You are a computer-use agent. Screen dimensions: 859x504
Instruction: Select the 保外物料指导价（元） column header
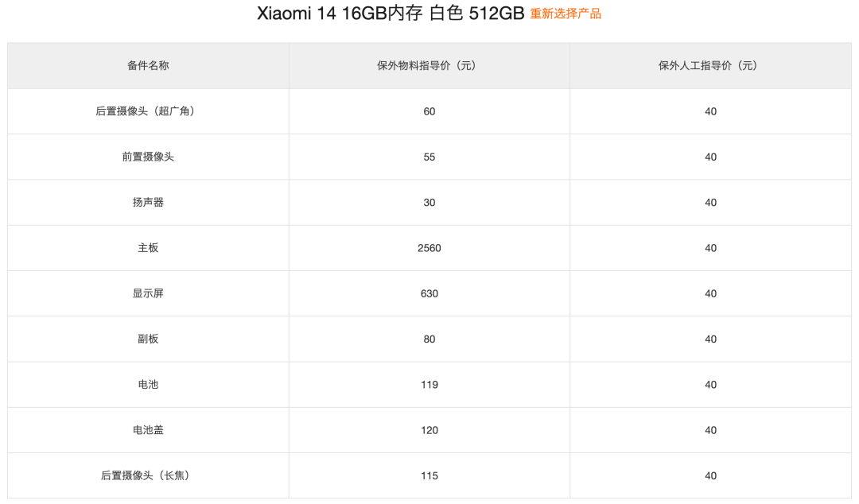click(429, 66)
